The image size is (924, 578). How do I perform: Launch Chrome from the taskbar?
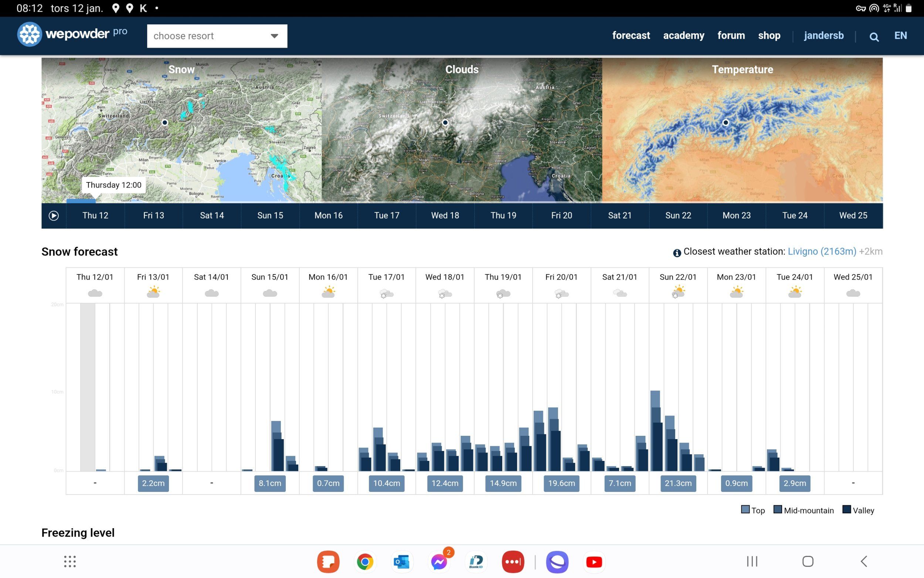click(365, 561)
